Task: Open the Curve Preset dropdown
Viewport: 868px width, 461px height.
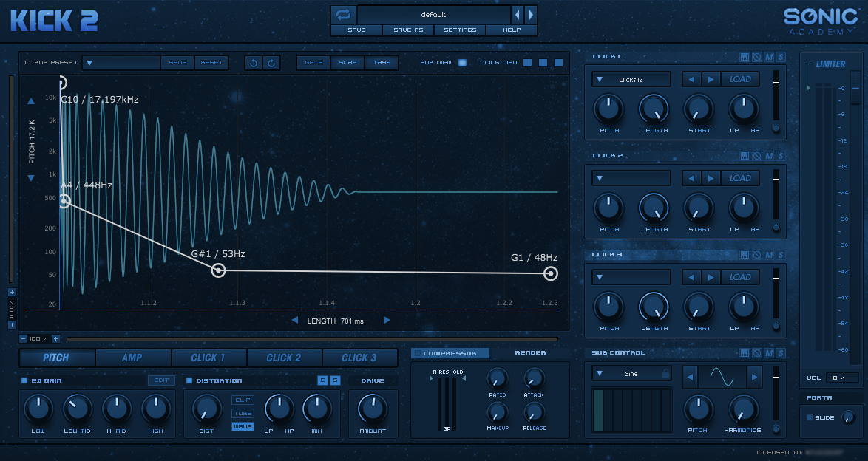Action: pyautogui.click(x=121, y=63)
